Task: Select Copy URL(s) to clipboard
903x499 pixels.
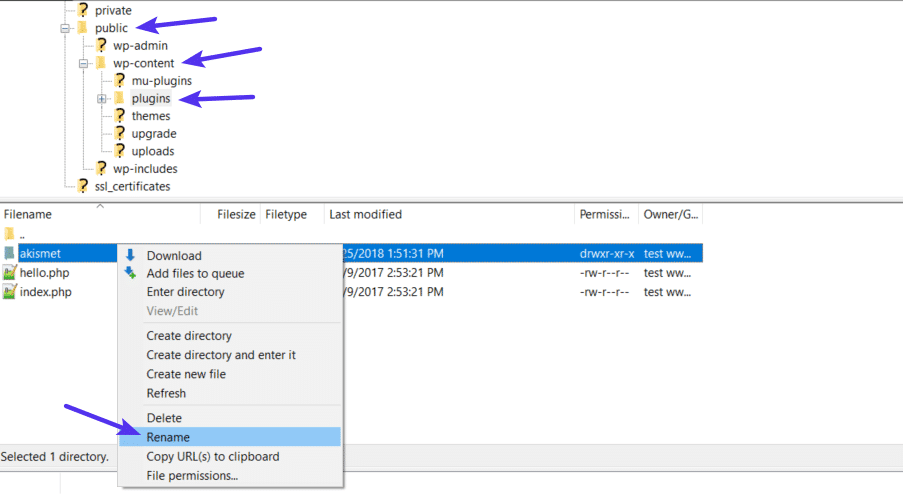Action: [213, 457]
